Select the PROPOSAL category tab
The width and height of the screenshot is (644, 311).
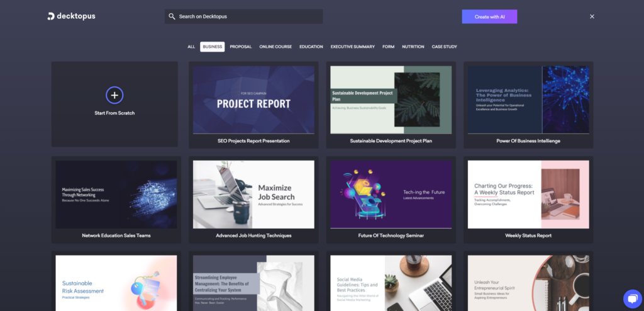[241, 47]
